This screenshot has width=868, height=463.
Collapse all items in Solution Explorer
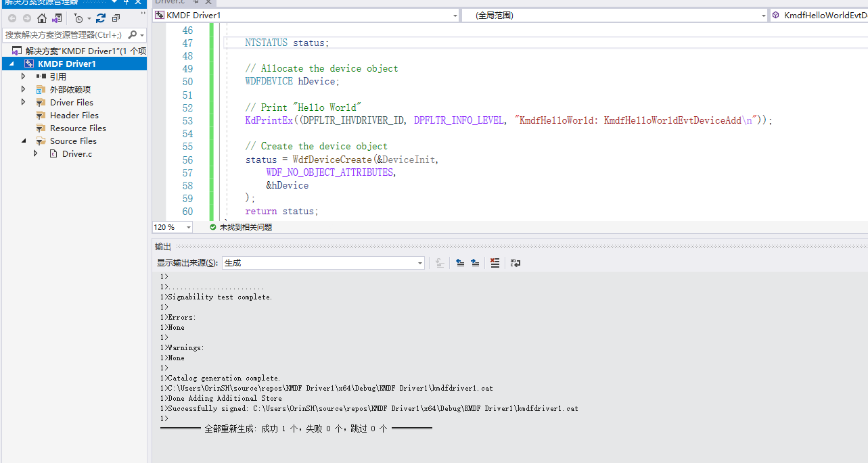click(x=116, y=18)
